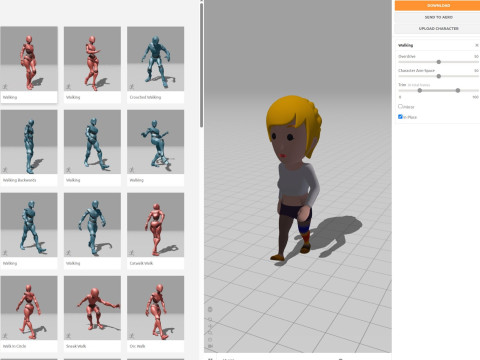The image size is (480, 360).
Task: Click the Upload Character button
Action: coord(437,29)
